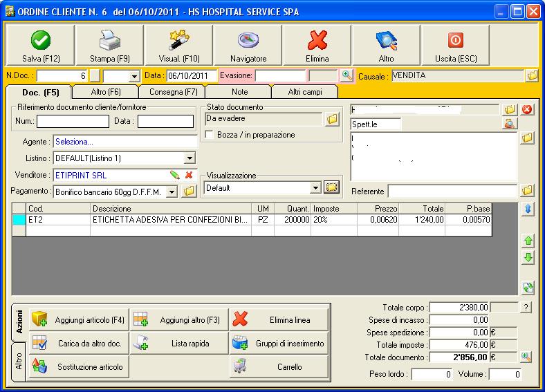The width and height of the screenshot is (545, 392).
Task: Open address folder icon beside address box
Action: pyautogui.click(x=527, y=138)
